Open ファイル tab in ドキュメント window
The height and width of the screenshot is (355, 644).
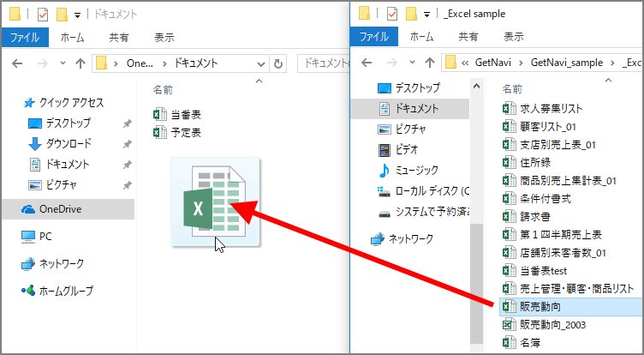tap(25, 38)
